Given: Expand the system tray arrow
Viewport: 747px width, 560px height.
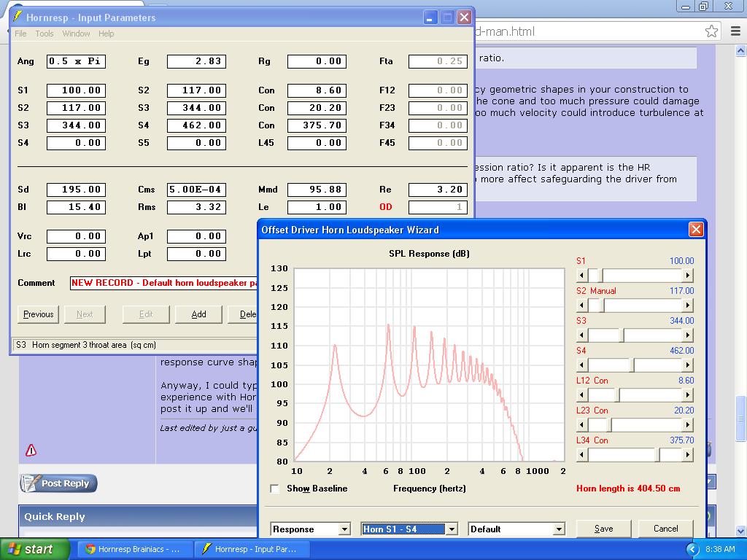Looking at the screenshot, I should pos(692,549).
